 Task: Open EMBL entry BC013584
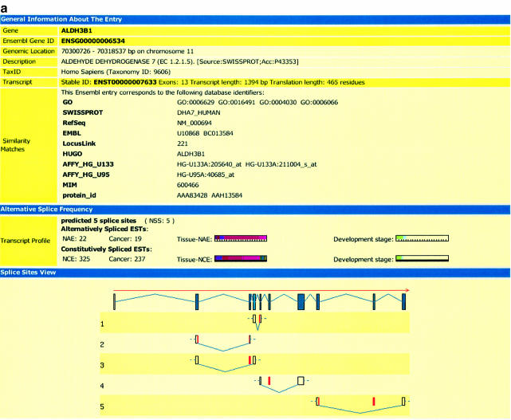pyautogui.click(x=218, y=133)
